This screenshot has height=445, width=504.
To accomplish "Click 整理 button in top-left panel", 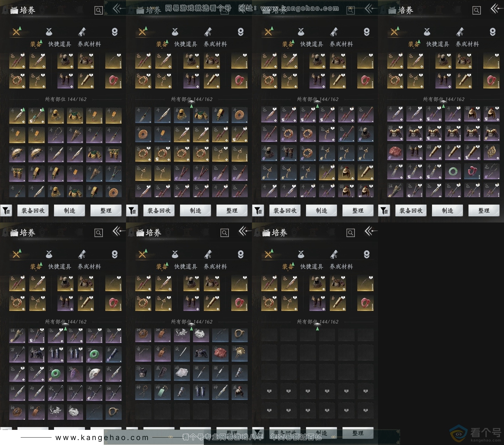I will coord(106,210).
